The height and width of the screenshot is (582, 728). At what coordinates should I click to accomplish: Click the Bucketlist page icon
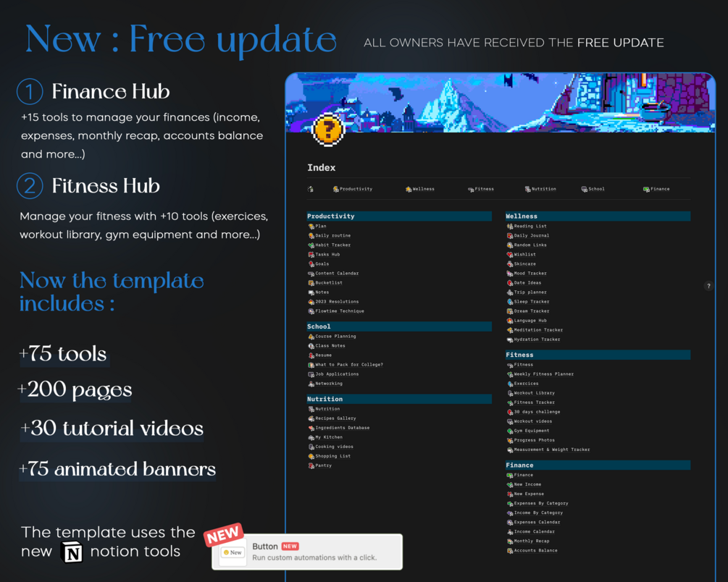pos(311,282)
